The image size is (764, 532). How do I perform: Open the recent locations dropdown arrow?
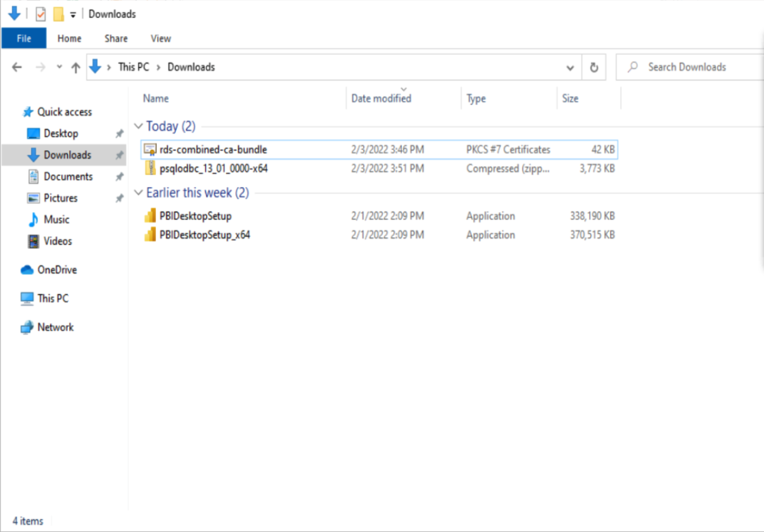(59, 67)
